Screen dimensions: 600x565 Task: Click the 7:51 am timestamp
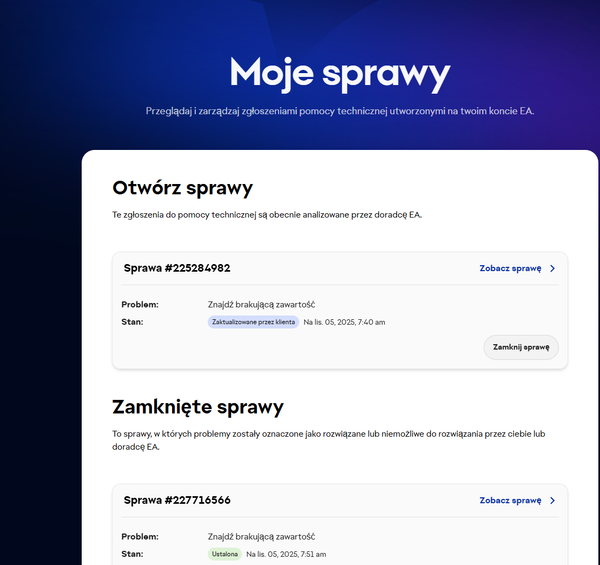[286, 554]
